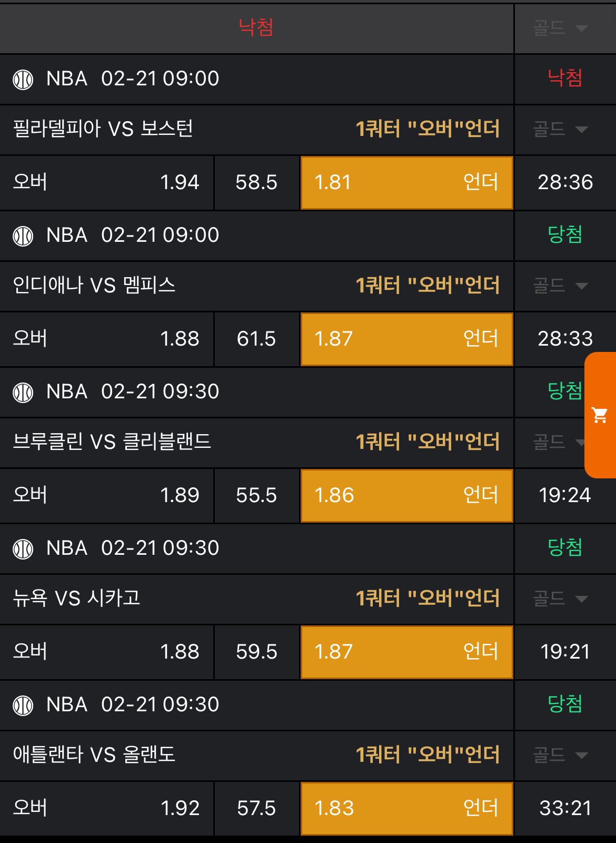Select the 언더 1.81 bet for 필라델피아 game

pos(406,182)
